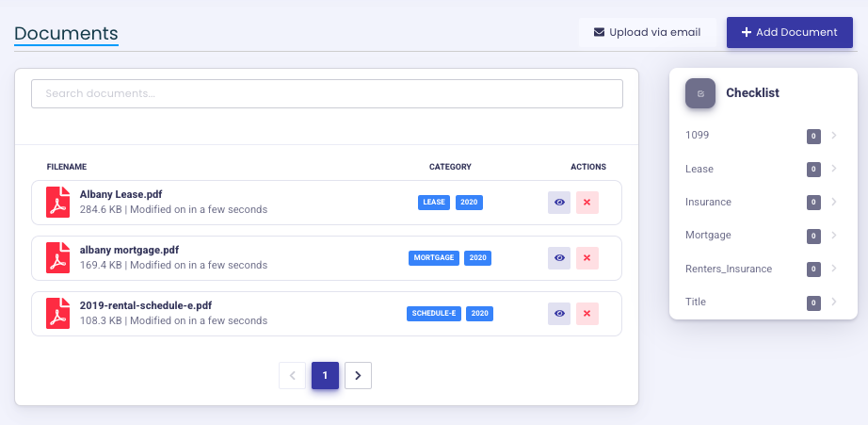This screenshot has width=868, height=425.
Task: Click the Documents page heading
Action: click(67, 34)
